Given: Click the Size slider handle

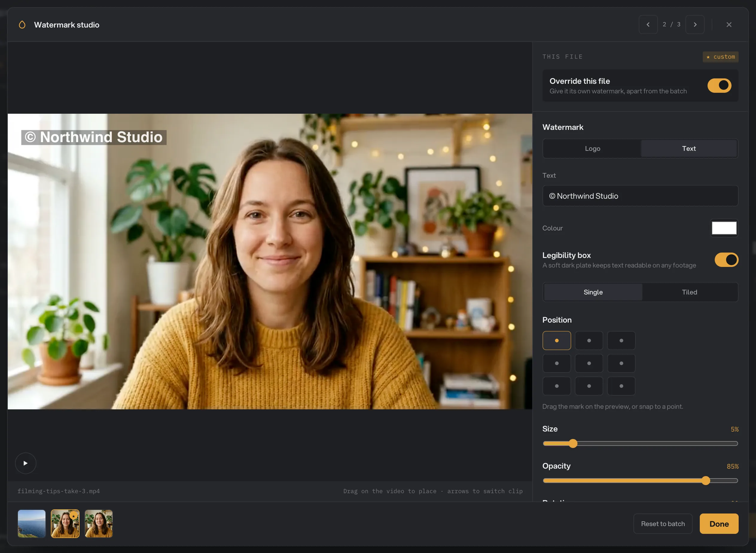Looking at the screenshot, I should click(x=573, y=443).
